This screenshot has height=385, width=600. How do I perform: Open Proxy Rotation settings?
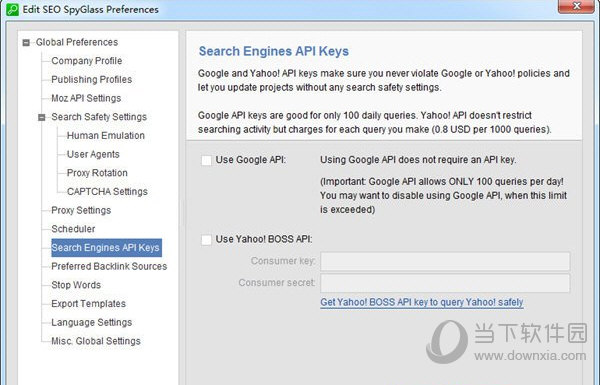[x=97, y=173]
